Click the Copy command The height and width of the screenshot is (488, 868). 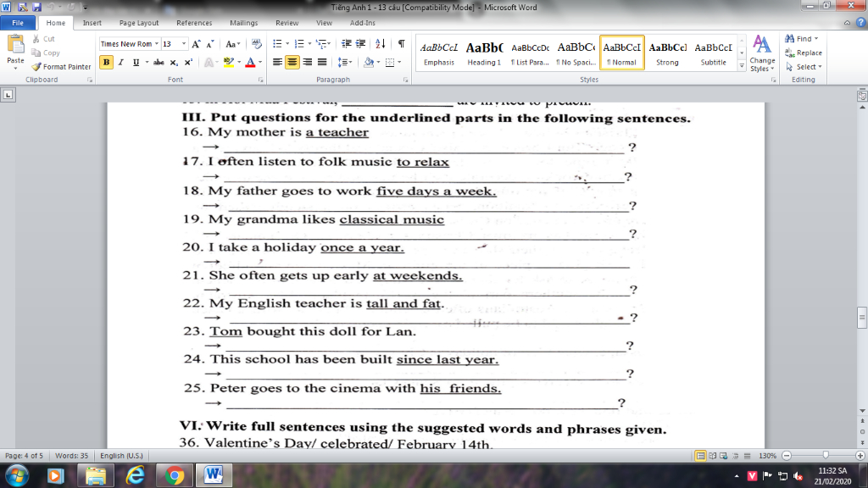pos(46,53)
